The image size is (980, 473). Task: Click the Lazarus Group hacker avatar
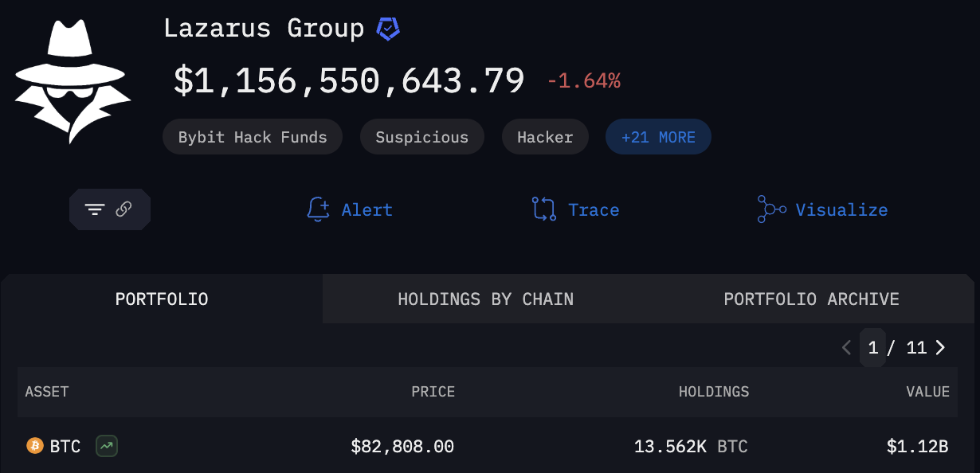70,81
